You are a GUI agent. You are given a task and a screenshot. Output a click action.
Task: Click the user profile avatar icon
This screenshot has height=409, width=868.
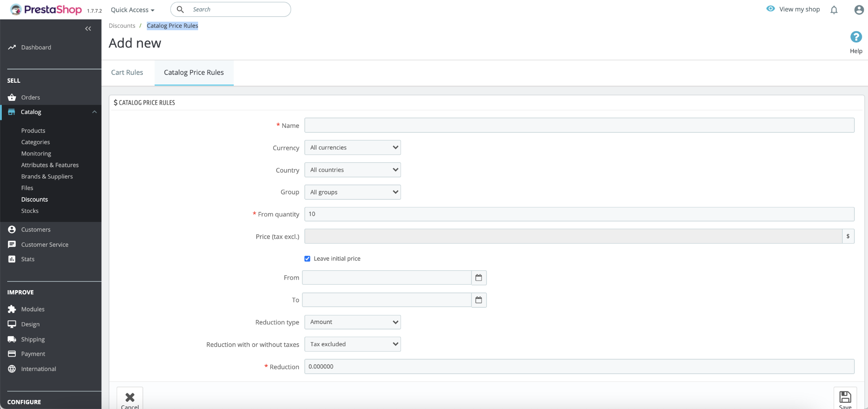[859, 10]
